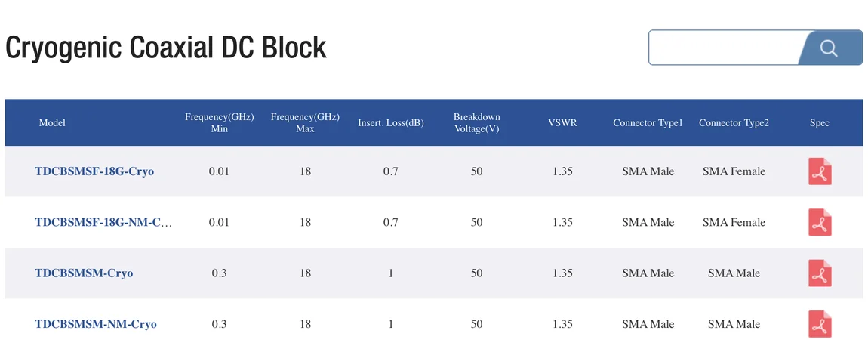The height and width of the screenshot is (352, 868).
Task: Open the TDCBSMSF-18G-Cryo model link
Action: pos(94,171)
